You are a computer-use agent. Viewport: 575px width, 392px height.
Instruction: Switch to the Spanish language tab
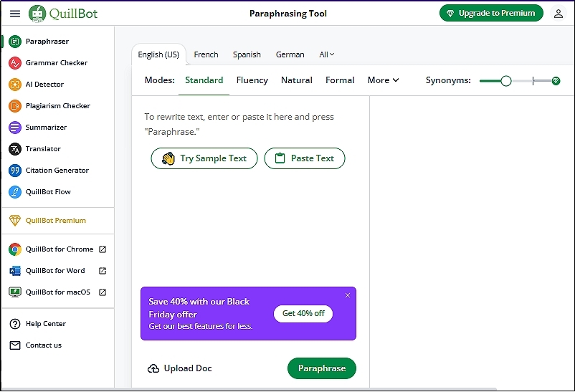tap(247, 54)
